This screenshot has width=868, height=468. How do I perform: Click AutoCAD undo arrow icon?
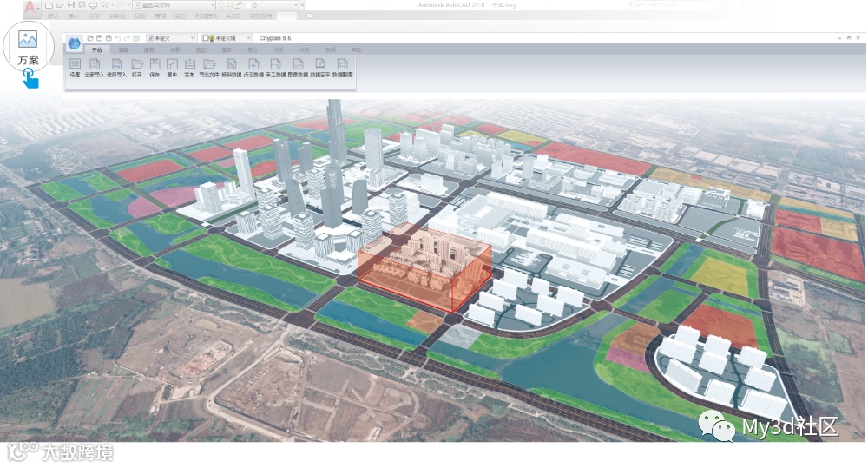[x=104, y=5]
